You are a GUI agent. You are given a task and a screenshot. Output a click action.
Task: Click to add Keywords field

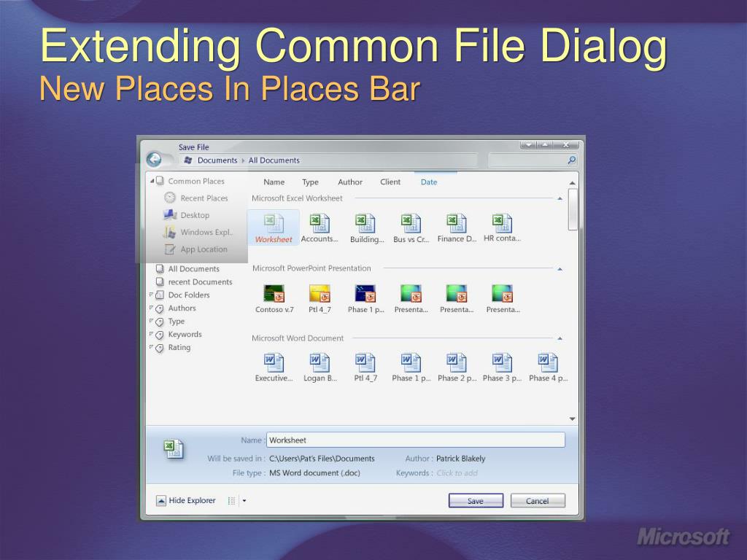457,472
